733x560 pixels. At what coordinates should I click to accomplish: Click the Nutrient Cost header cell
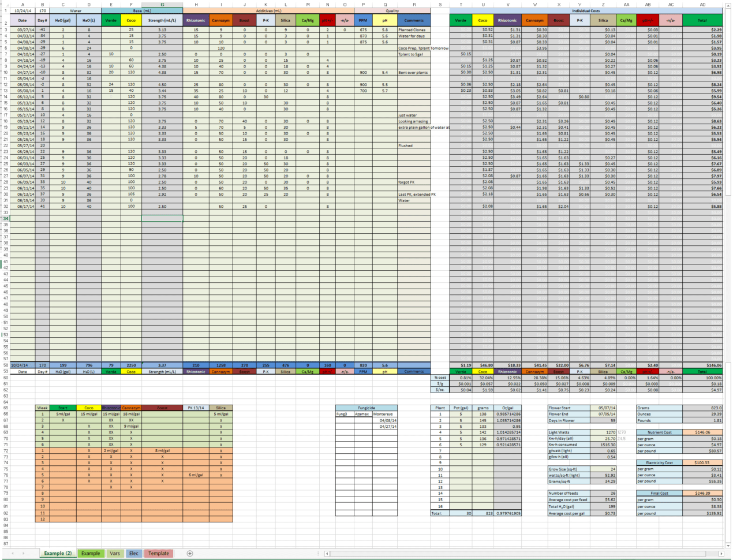point(660,432)
